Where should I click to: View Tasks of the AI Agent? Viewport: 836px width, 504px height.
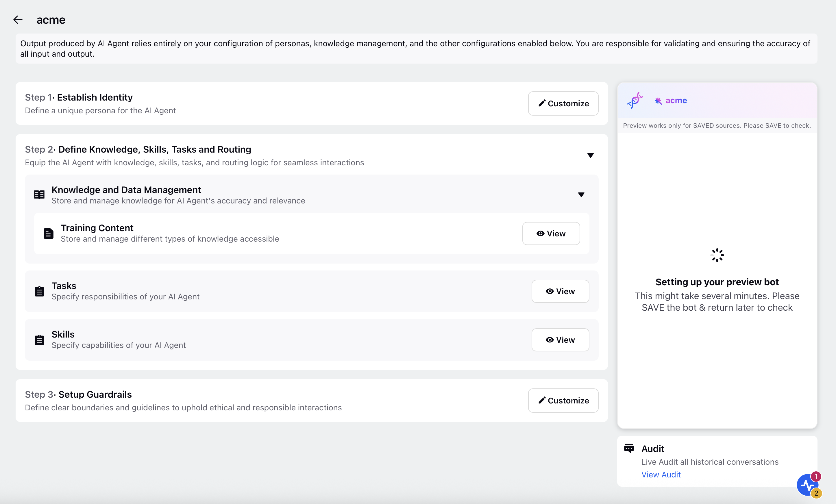[560, 291]
